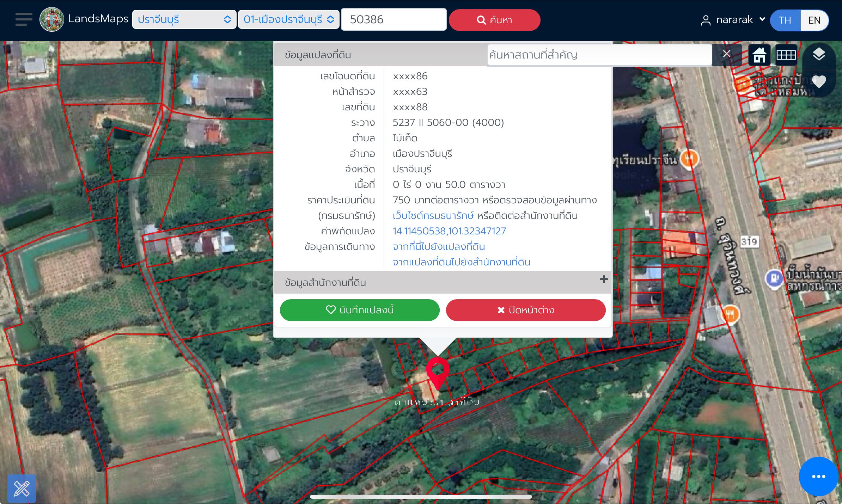
Task: Click the LandsMaps emblem logo
Action: [x=52, y=19]
